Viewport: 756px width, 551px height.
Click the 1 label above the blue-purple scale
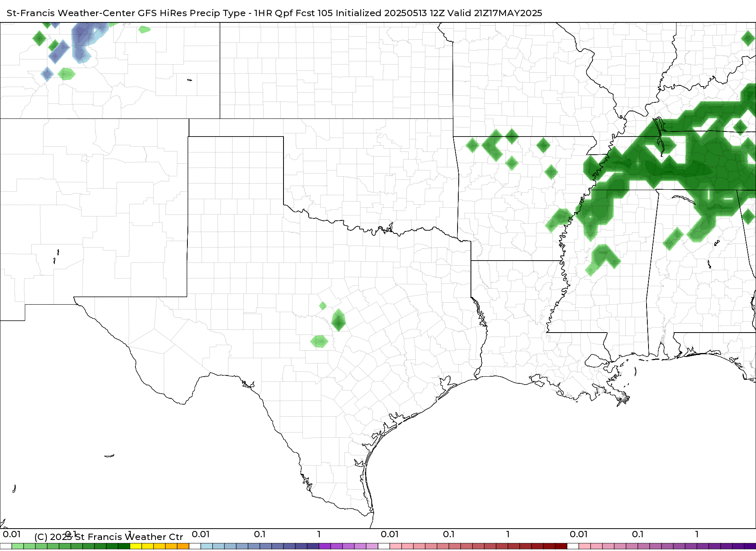[319, 534]
